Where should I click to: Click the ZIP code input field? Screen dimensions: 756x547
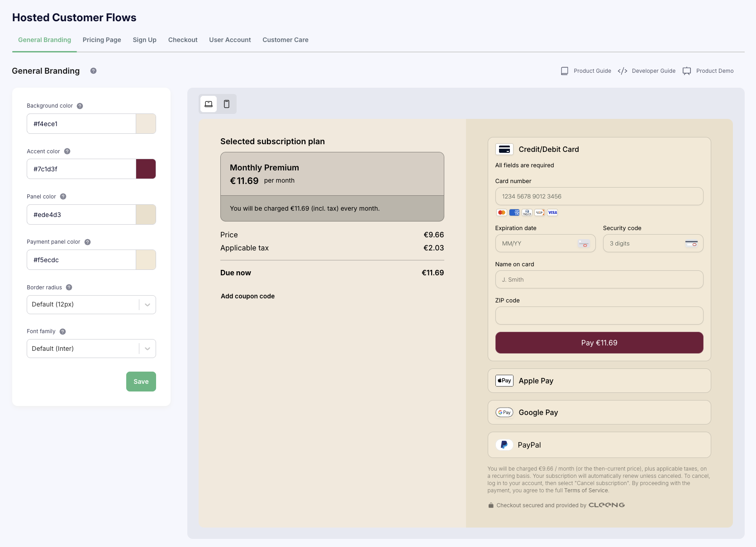pos(599,316)
